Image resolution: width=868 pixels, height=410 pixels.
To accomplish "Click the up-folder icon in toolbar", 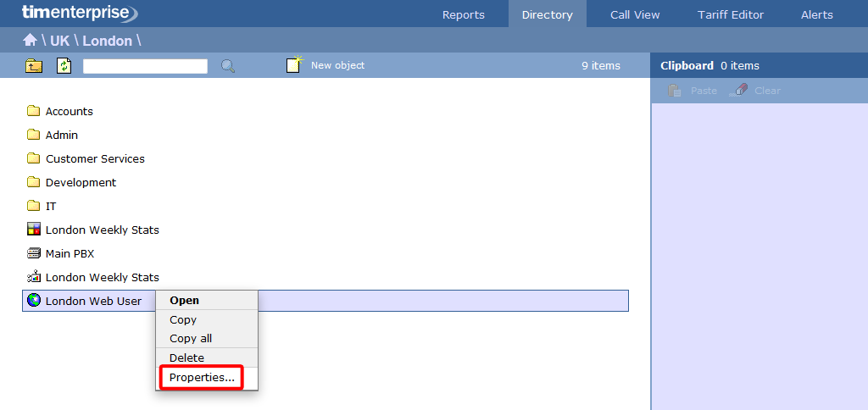I will click(34, 66).
